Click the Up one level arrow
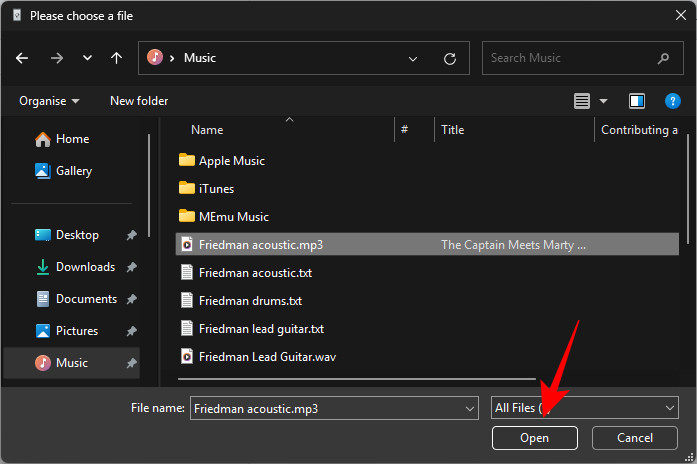Viewport: 697px width, 464px height. (116, 58)
